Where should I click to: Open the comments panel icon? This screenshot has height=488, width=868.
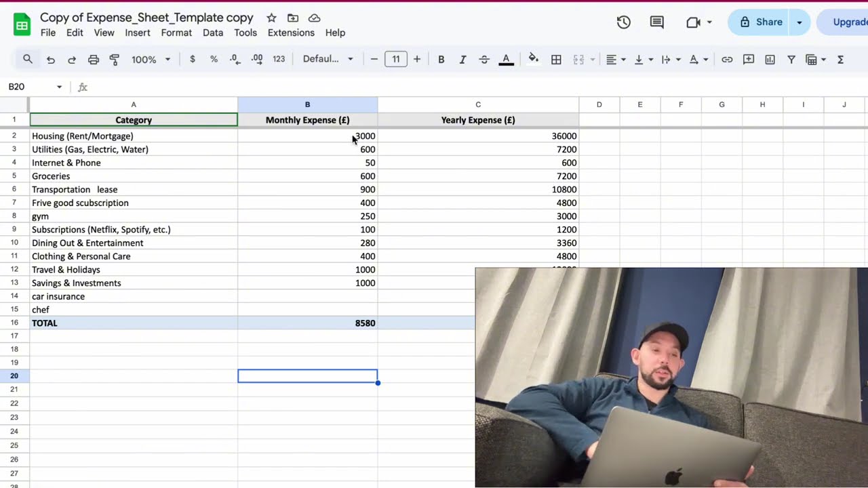coord(657,22)
